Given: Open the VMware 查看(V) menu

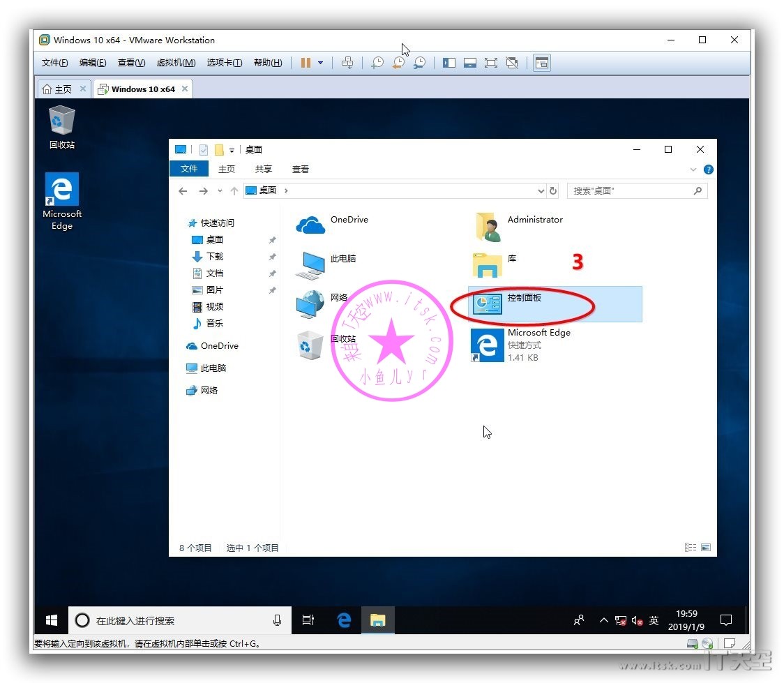Looking at the screenshot, I should coord(132,63).
